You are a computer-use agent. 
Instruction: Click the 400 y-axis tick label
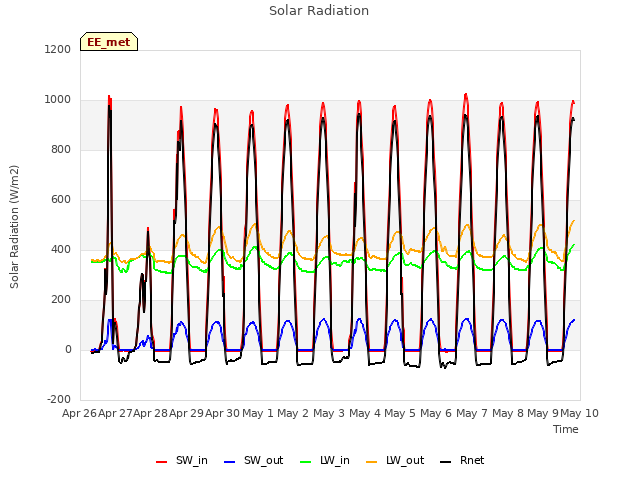[60, 249]
